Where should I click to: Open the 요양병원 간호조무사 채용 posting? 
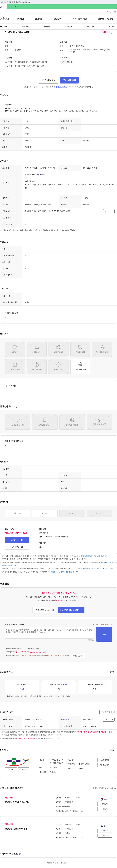coord(16,829)
